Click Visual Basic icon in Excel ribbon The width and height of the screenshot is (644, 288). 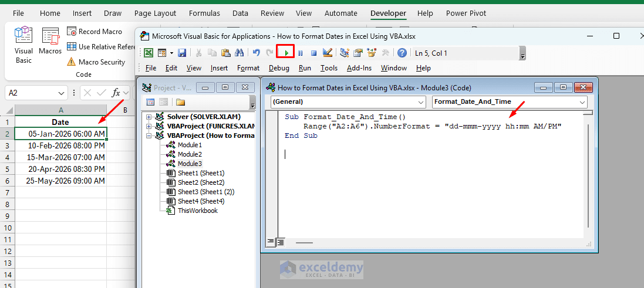[x=24, y=45]
